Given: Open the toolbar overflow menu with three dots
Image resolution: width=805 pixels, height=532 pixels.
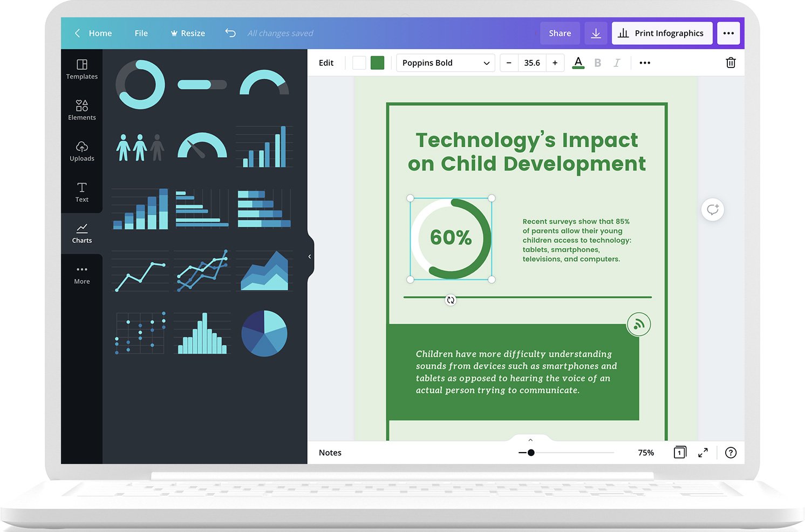Looking at the screenshot, I should coord(644,63).
